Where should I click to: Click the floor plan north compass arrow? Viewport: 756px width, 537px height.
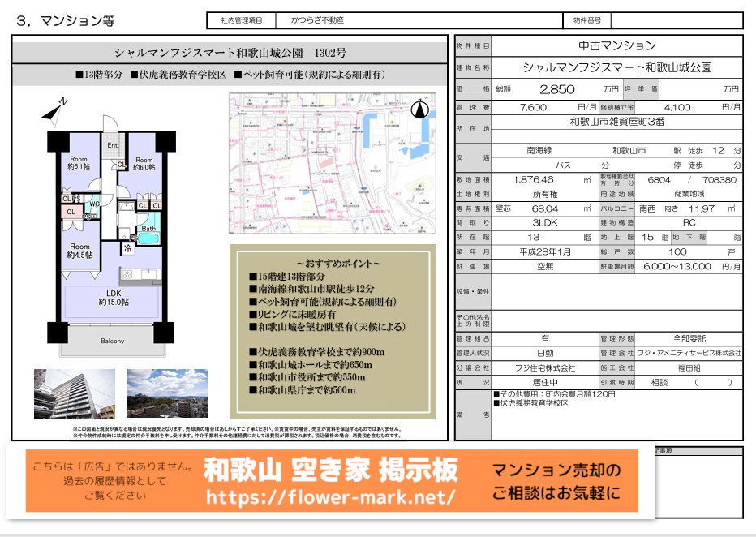click(54, 109)
